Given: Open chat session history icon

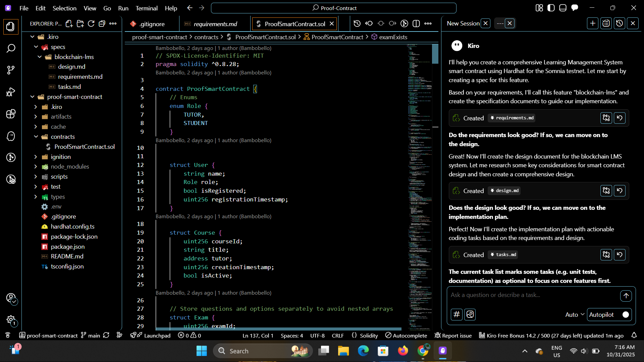Looking at the screenshot, I should (620, 23).
